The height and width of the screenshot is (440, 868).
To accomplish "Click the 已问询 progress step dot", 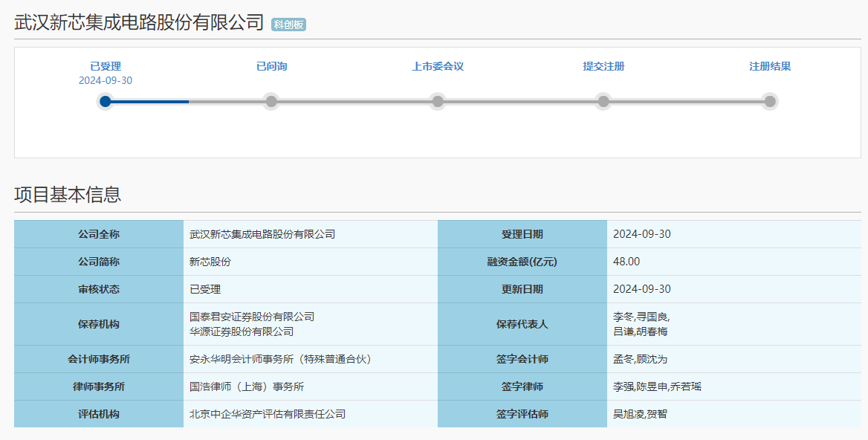I will coord(271,101).
